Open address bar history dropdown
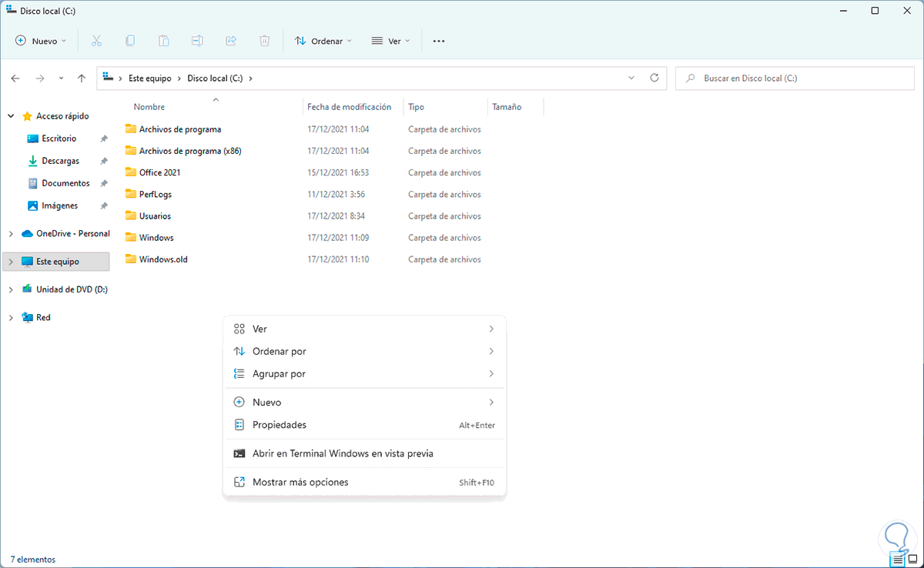 tap(631, 78)
